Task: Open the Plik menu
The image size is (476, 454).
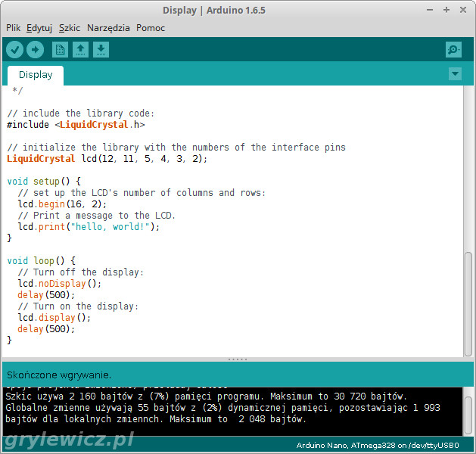Action: coord(13,28)
